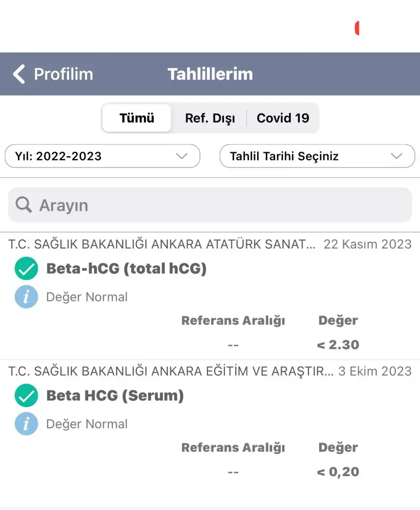Open the Tahlil Tarihi Seçiniz dropdown
This screenshot has width=420, height=510.
(x=317, y=156)
